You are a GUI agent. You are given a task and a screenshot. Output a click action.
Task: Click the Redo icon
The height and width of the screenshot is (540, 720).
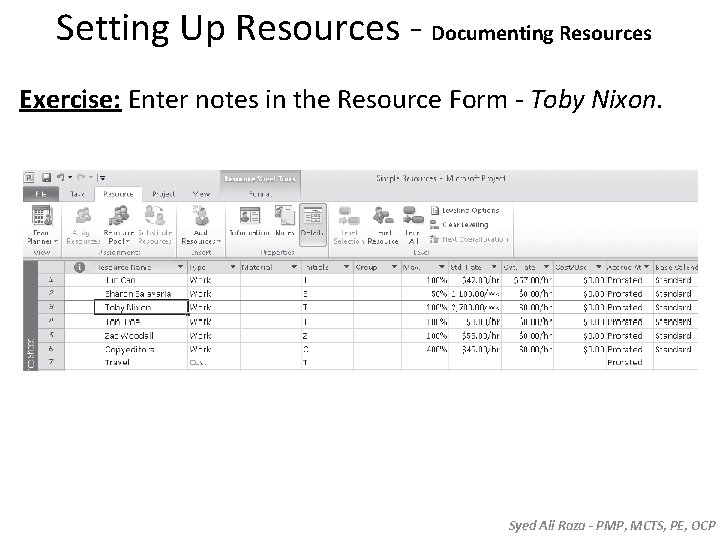click(x=81, y=178)
